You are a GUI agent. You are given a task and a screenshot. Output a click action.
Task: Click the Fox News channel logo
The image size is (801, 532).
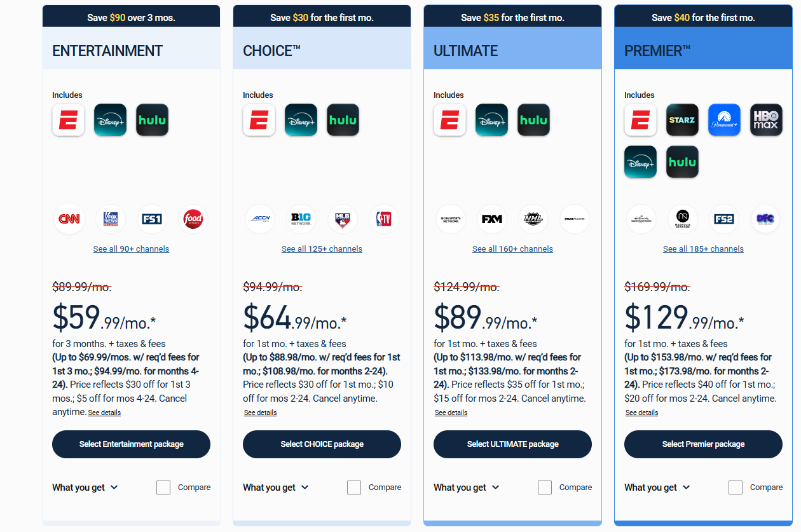point(111,219)
